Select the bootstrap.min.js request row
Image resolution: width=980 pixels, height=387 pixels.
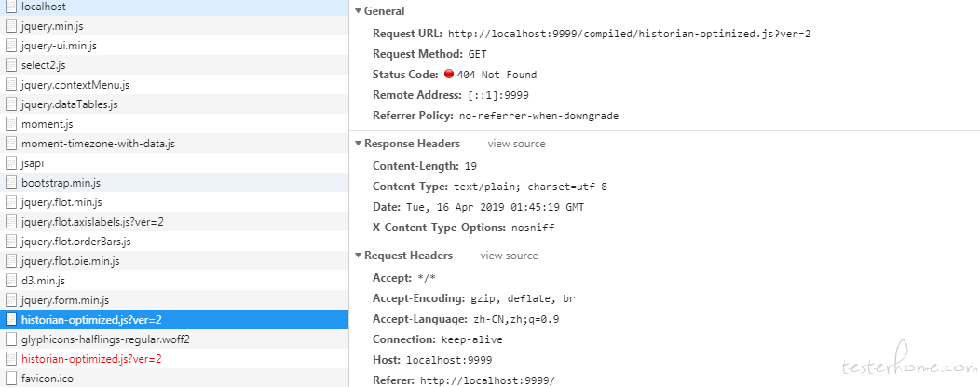(x=174, y=183)
